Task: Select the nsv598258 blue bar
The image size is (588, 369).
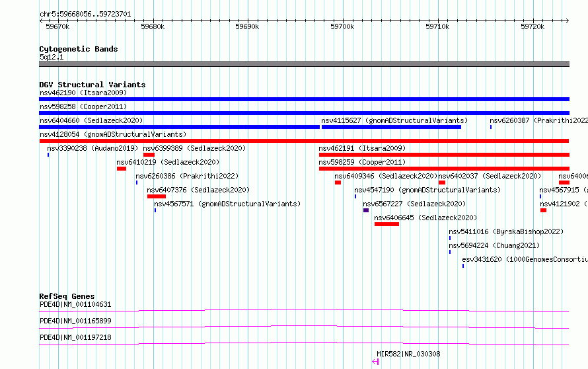Action: point(304,113)
